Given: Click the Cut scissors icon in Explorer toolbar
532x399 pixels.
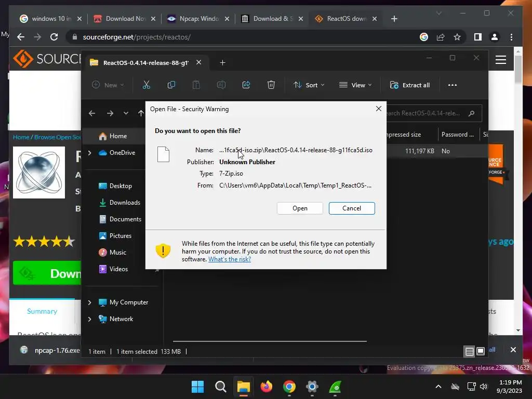Looking at the screenshot, I should 146,85.
